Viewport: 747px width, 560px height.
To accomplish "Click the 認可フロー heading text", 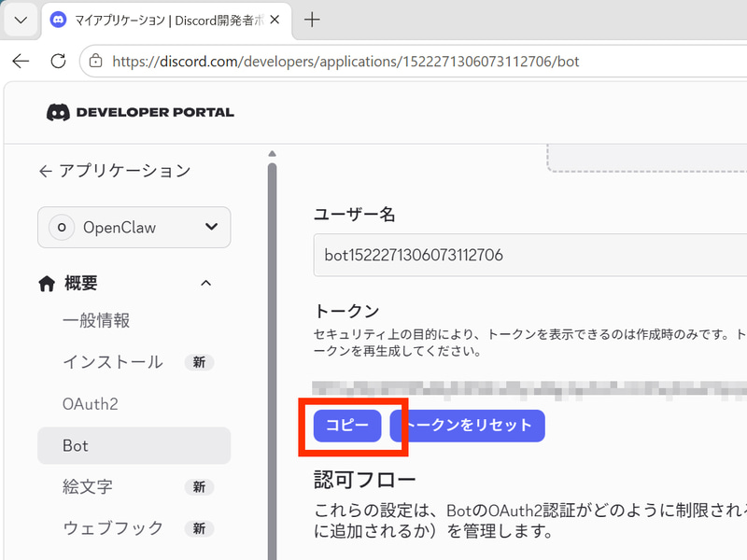I will 365,480.
